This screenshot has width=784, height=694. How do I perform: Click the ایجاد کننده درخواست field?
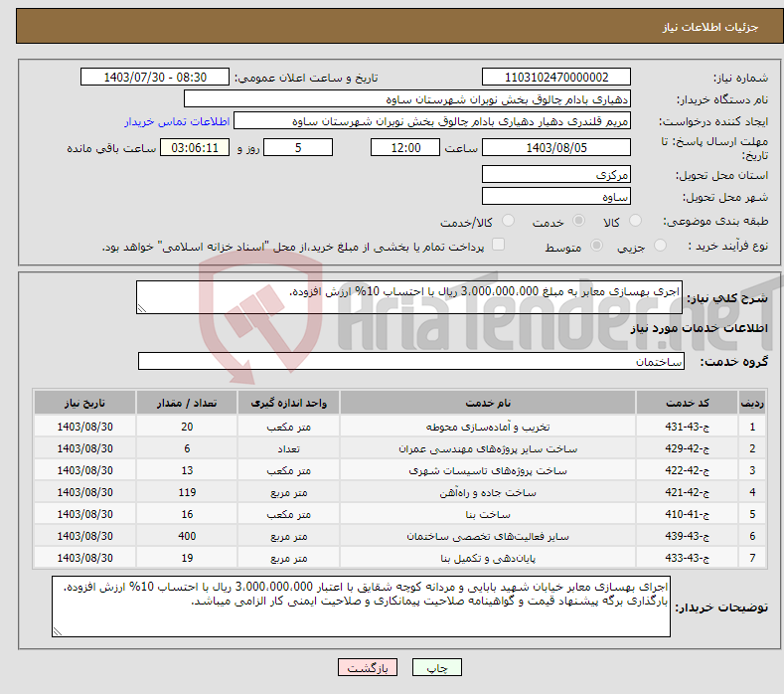432,121
